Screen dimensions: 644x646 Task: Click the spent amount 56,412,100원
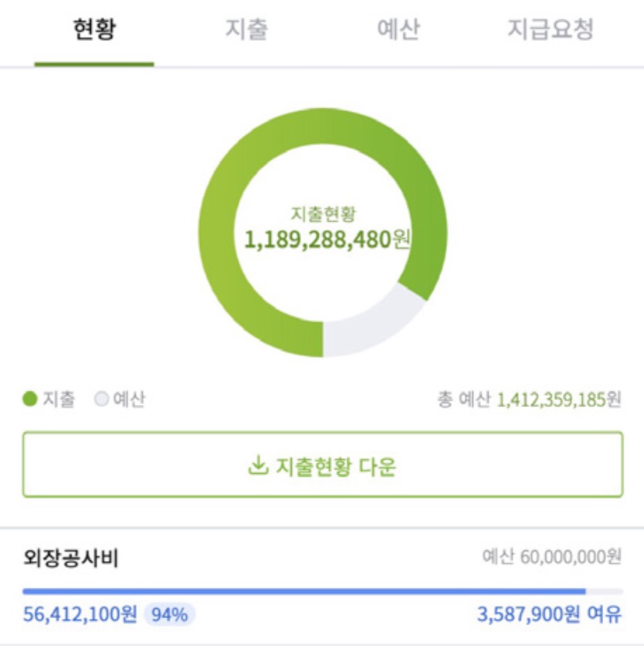pos(80,614)
